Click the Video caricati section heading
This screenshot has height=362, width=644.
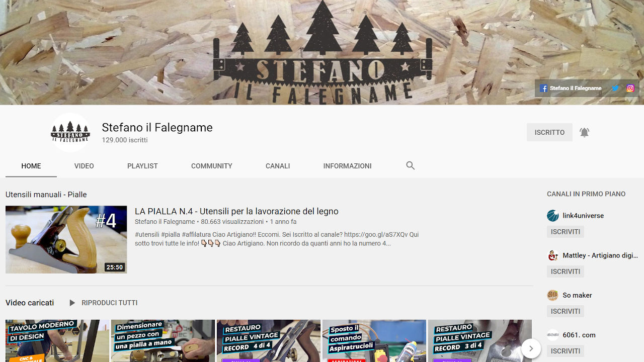(30, 303)
